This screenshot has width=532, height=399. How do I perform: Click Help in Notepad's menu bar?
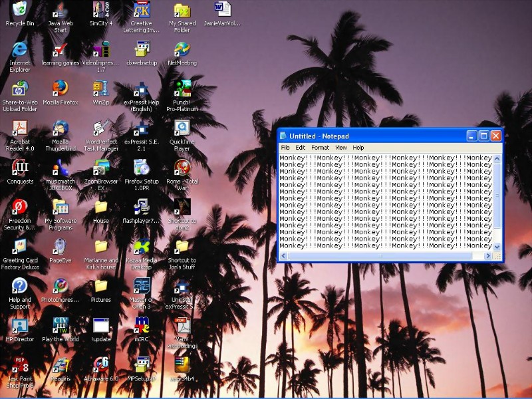(358, 148)
